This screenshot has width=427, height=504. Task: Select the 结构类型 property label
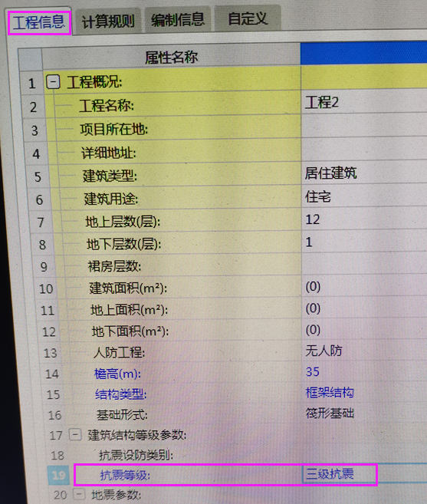[x=121, y=394]
